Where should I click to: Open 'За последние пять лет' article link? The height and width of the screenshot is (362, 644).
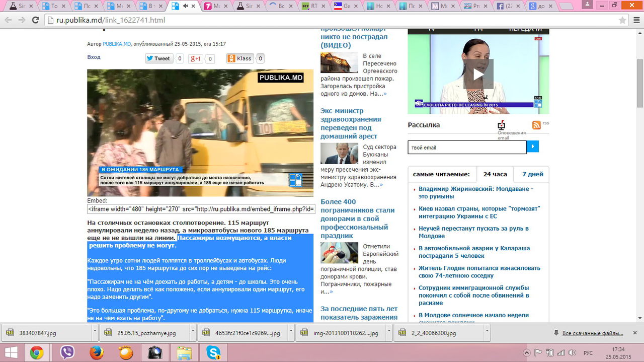[x=359, y=313]
